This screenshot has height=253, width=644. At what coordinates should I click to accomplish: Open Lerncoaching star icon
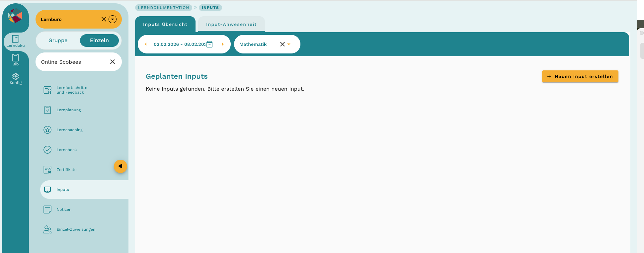(x=47, y=130)
